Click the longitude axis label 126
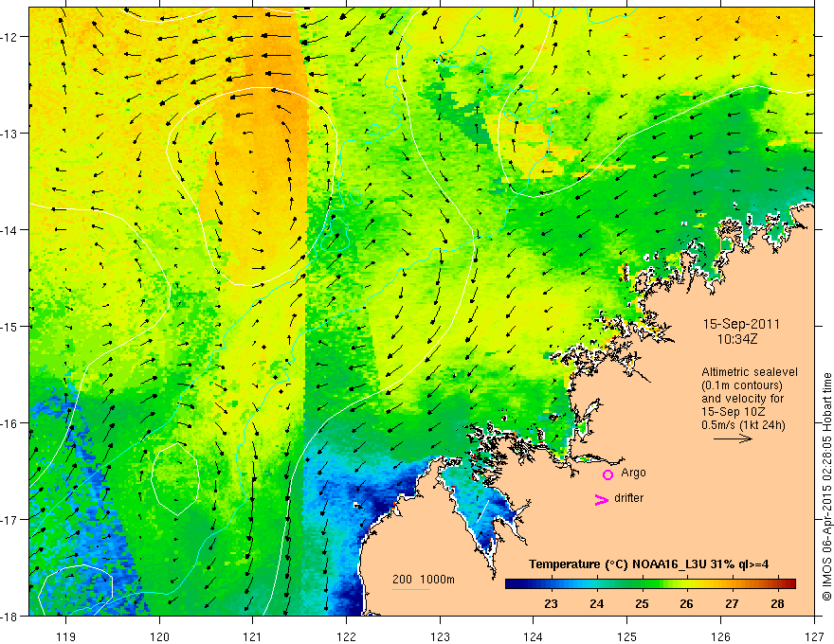Screen dimensions: 834x644 pos(720,636)
